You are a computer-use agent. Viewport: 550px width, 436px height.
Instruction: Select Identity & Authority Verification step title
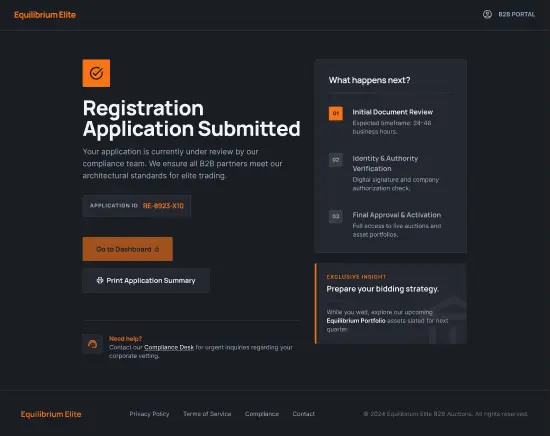[x=385, y=163]
